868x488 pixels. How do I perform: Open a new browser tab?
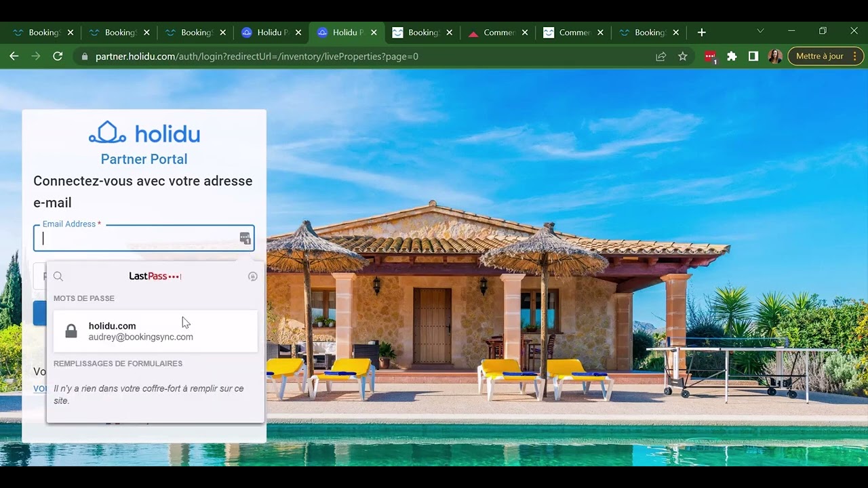(x=702, y=32)
